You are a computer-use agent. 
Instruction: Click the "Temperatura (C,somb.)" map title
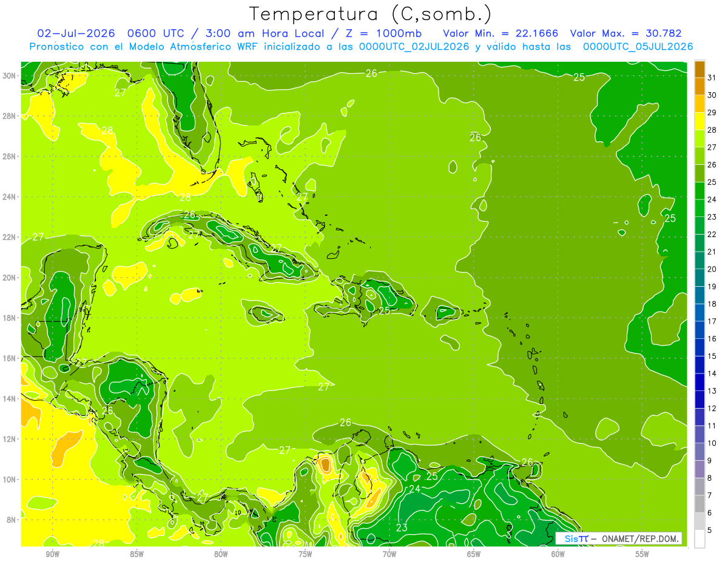tap(371, 15)
